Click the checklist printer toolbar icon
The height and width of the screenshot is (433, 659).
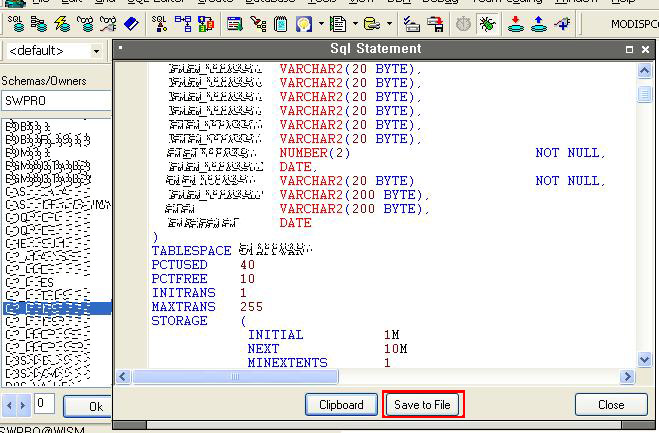[411, 24]
